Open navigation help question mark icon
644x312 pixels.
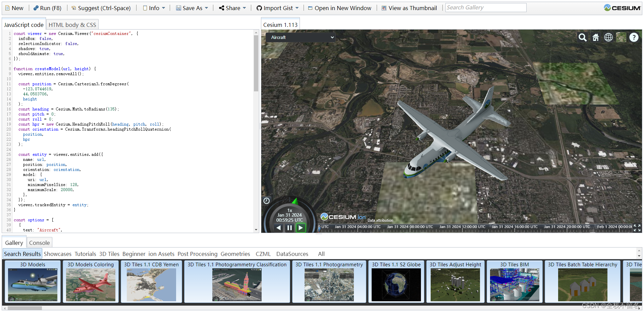tap(634, 37)
